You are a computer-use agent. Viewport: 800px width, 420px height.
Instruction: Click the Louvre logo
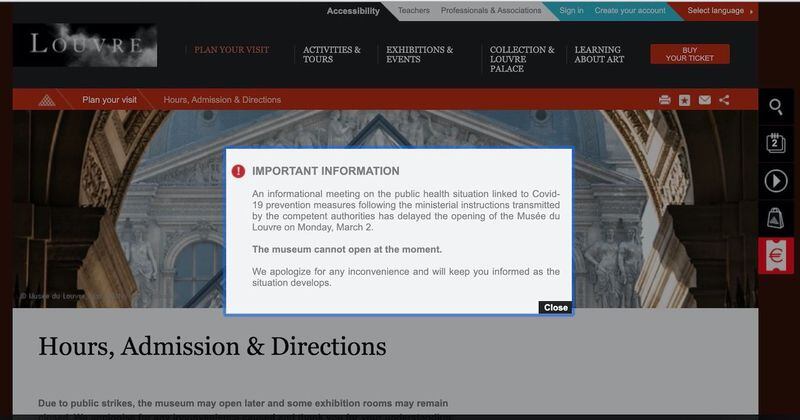(85, 45)
